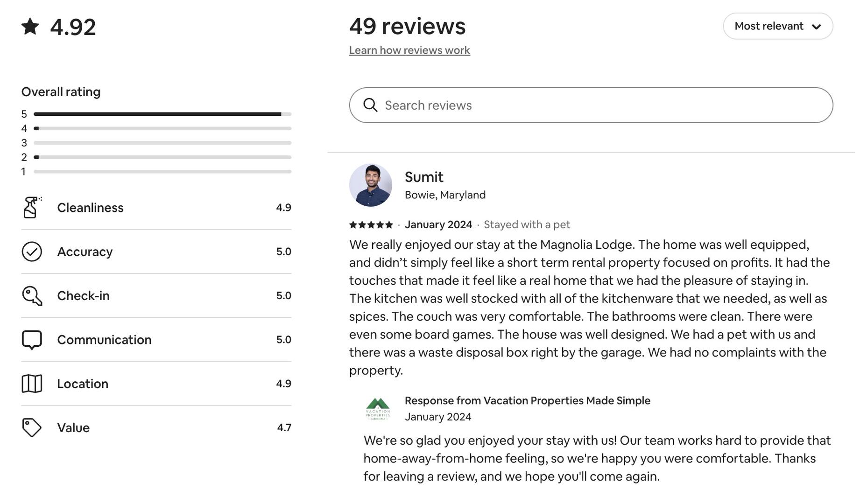Screen dimensions: 860x504
Task: Click the search magnifying glass icon
Action: [370, 105]
